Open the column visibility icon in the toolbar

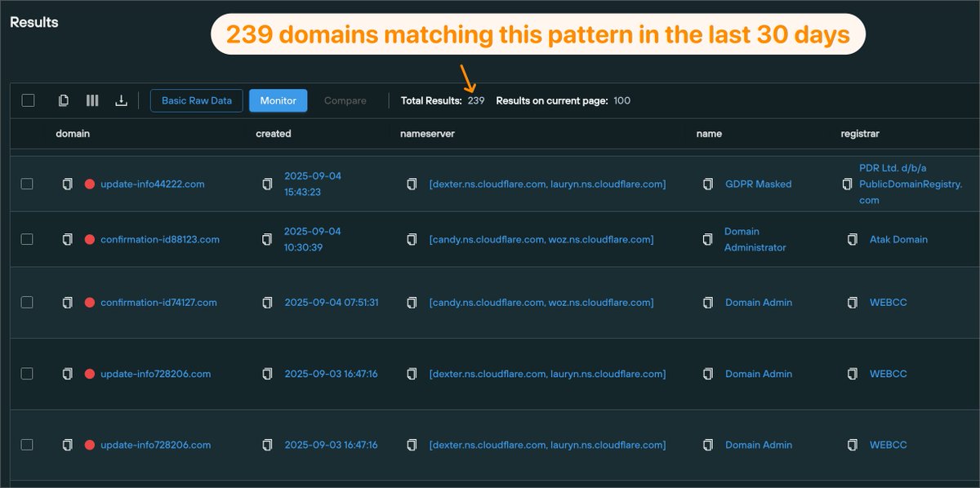tap(92, 100)
